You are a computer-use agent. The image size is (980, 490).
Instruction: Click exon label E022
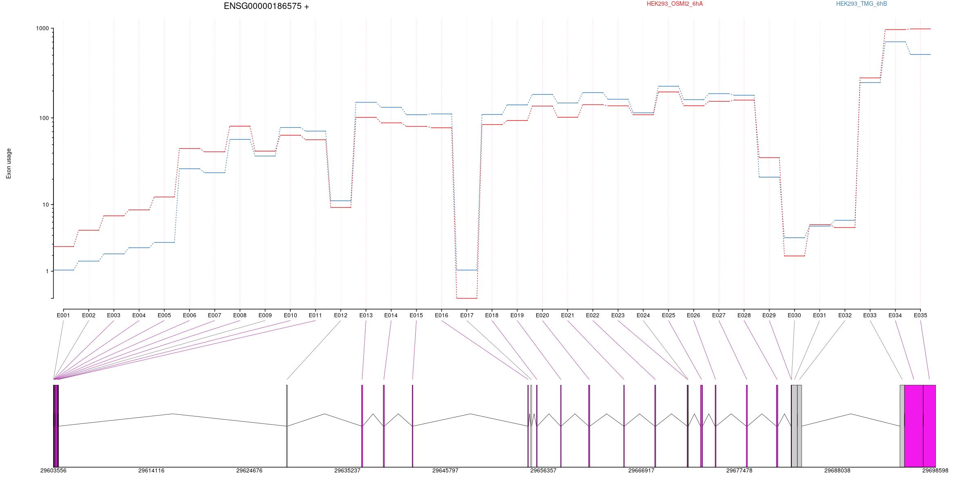click(592, 315)
